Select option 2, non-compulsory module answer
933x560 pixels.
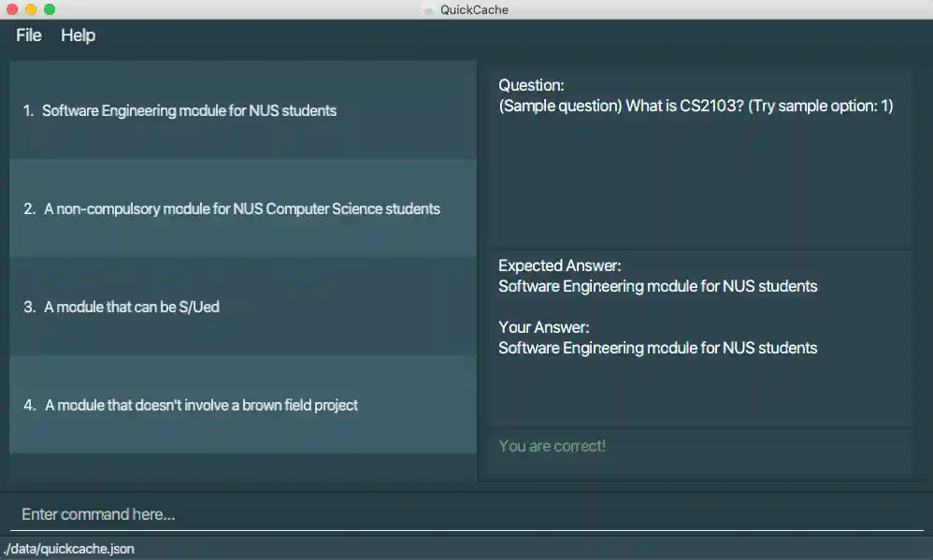pyautogui.click(x=242, y=208)
